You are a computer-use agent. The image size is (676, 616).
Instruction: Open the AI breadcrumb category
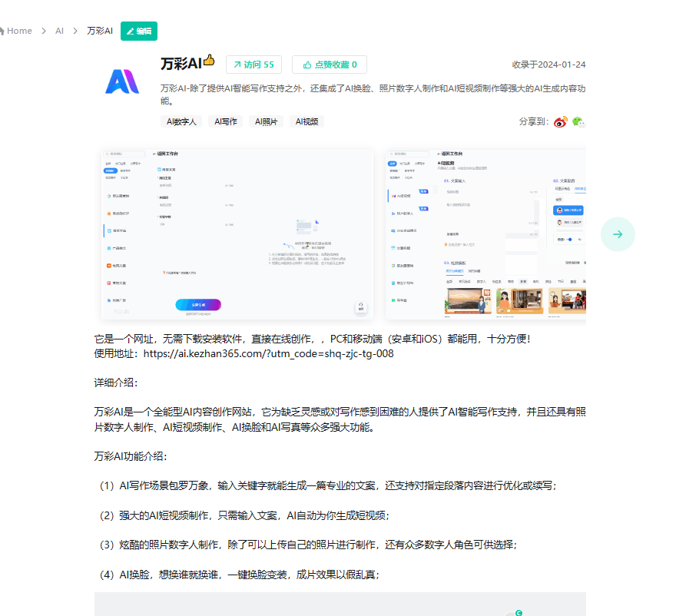coord(59,31)
